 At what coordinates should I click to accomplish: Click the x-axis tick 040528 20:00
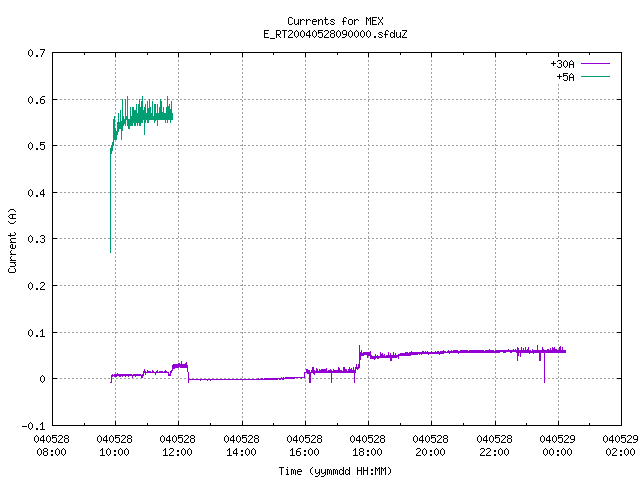(431, 446)
